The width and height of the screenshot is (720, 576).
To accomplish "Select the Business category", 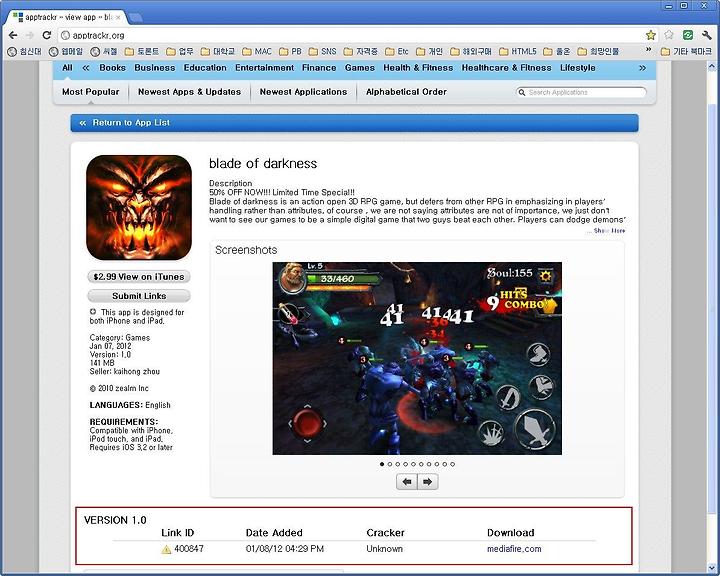I will pyautogui.click(x=155, y=68).
